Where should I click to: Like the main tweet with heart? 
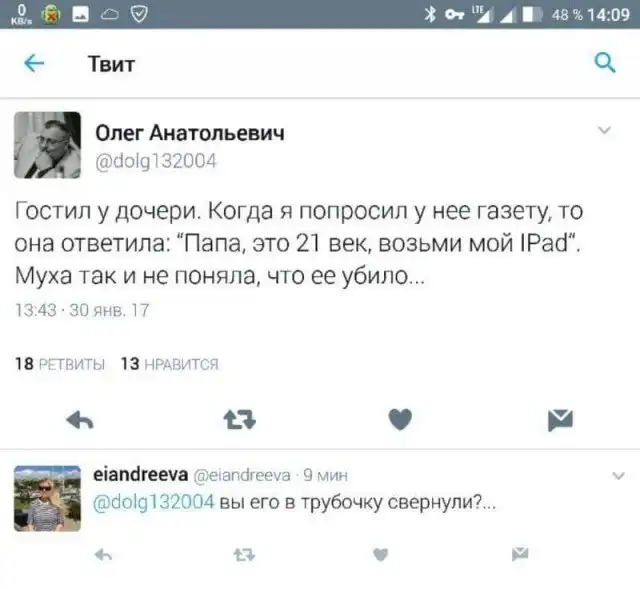tap(400, 420)
